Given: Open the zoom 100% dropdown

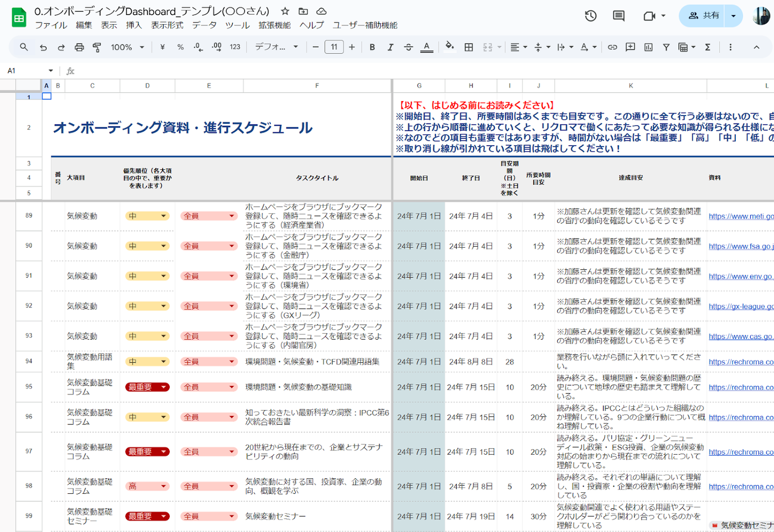Looking at the screenshot, I should tap(127, 47).
